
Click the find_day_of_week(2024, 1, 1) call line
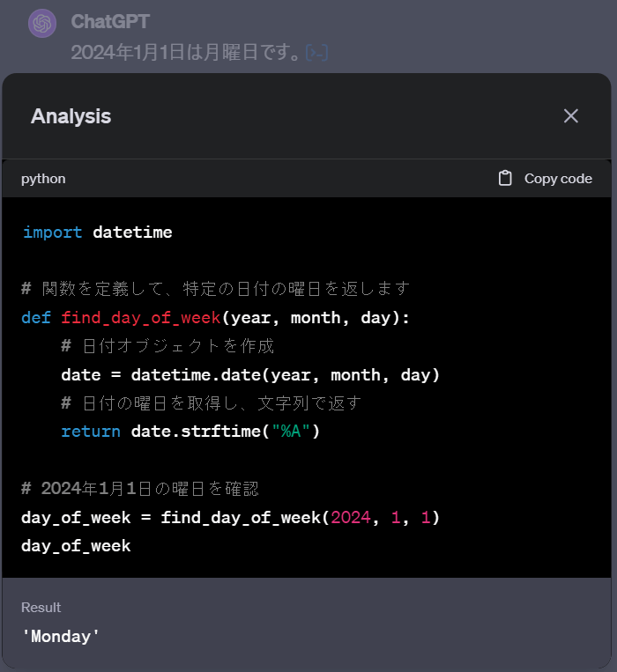[230, 517]
